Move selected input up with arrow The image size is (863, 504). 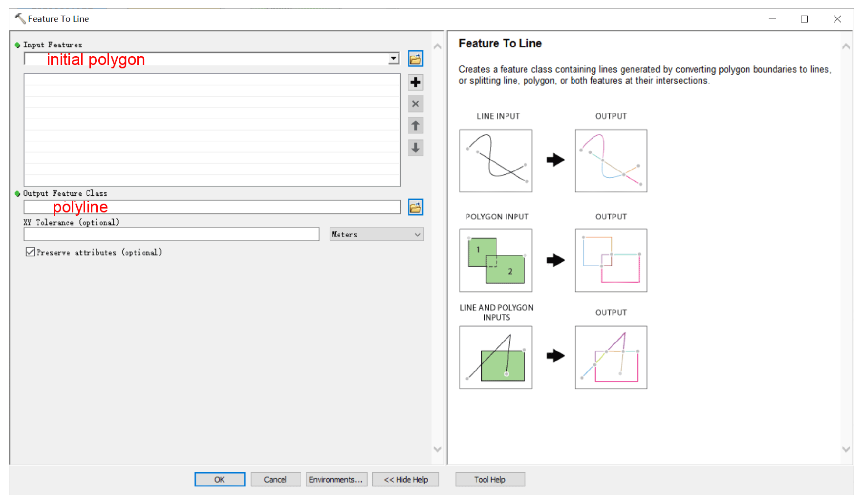415,126
